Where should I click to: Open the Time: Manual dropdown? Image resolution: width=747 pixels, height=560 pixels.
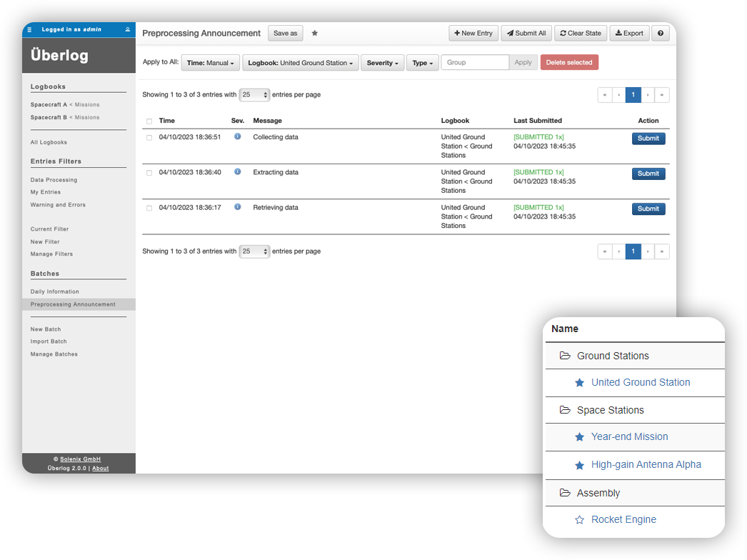click(210, 63)
